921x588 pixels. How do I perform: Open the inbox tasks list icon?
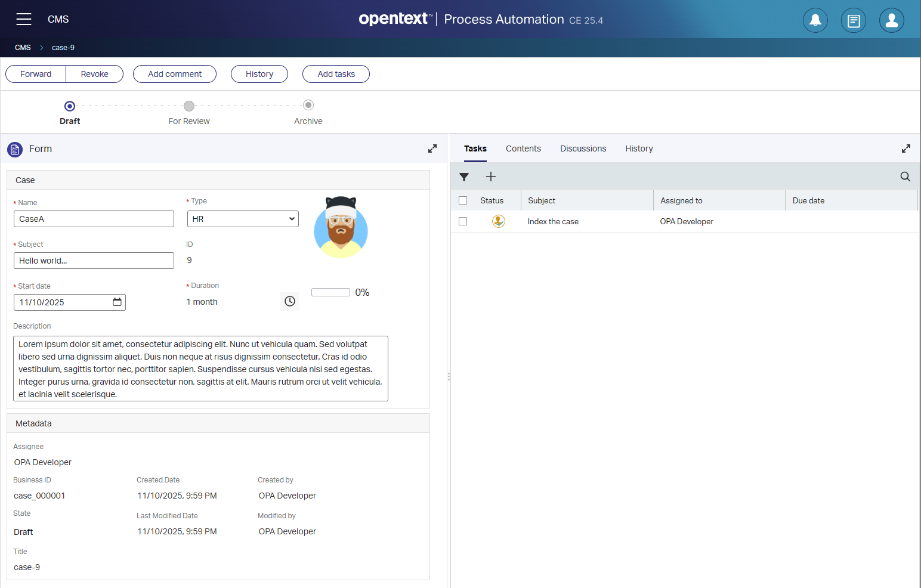(853, 20)
